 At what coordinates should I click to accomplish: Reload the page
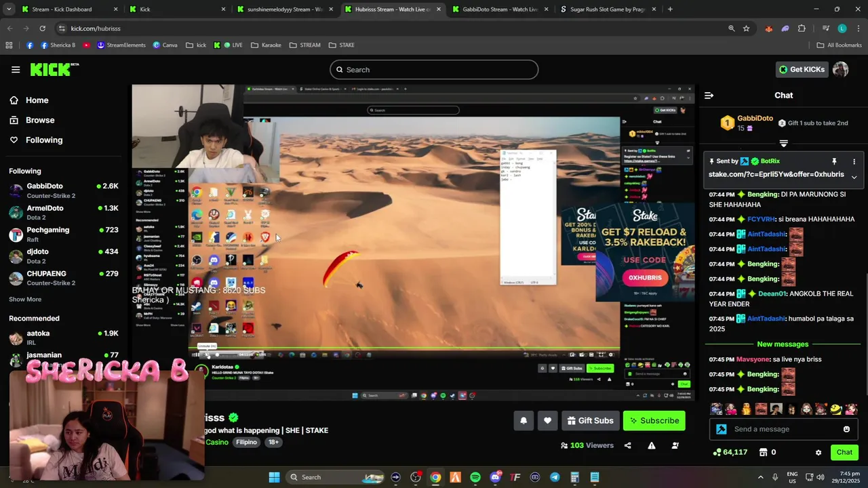click(42, 28)
